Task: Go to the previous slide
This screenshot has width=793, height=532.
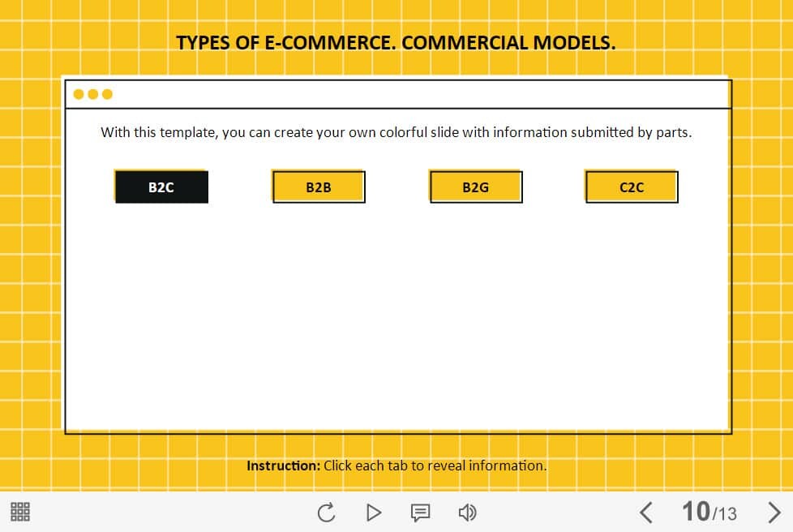Action: [645, 512]
